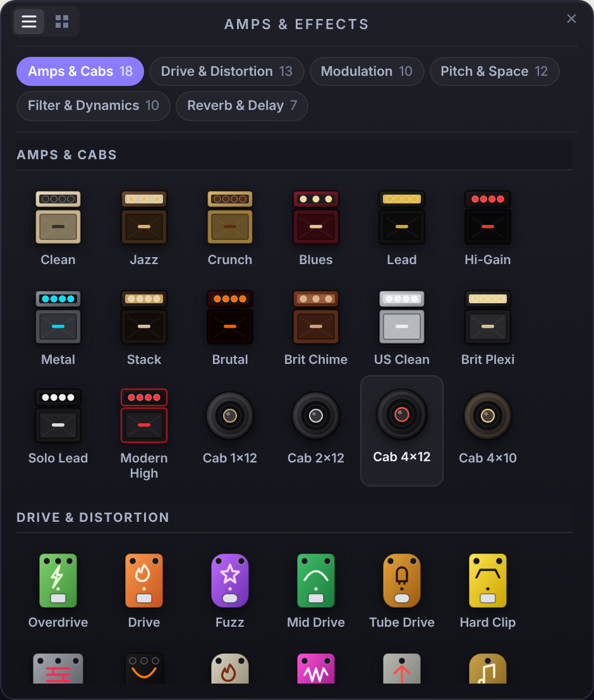This screenshot has width=594, height=700.
Task: Choose the US Clean amp
Action: point(402,328)
